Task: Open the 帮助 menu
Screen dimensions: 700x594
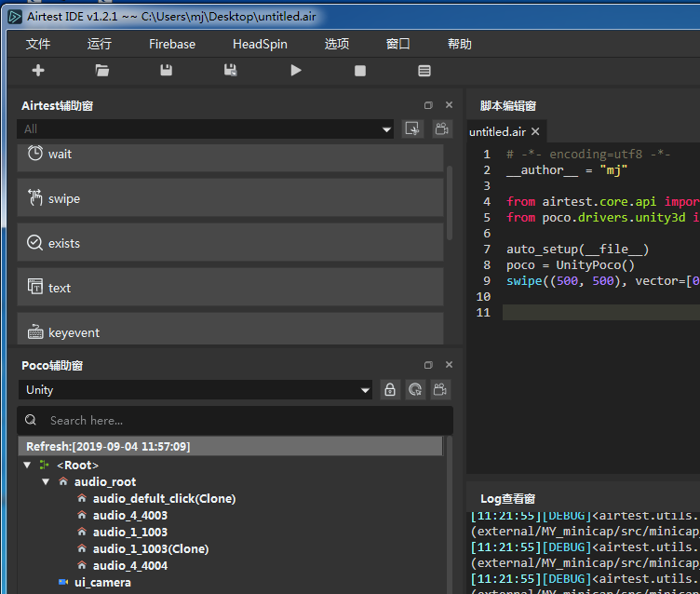Action: point(460,44)
